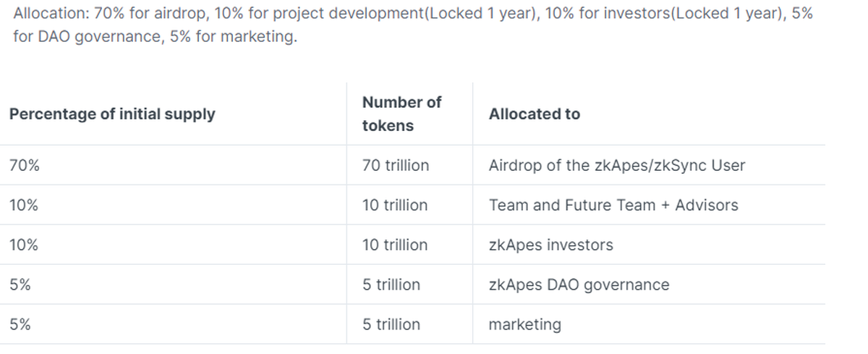Select the 10% cell in zkApes investors row
Screen dimensions: 868x354
(x=25, y=245)
